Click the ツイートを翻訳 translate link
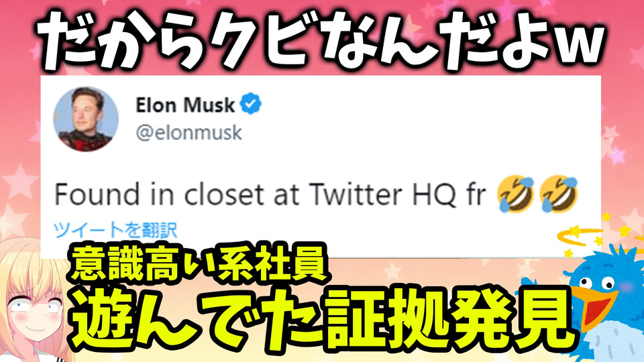644x362 pixels. click(x=115, y=230)
